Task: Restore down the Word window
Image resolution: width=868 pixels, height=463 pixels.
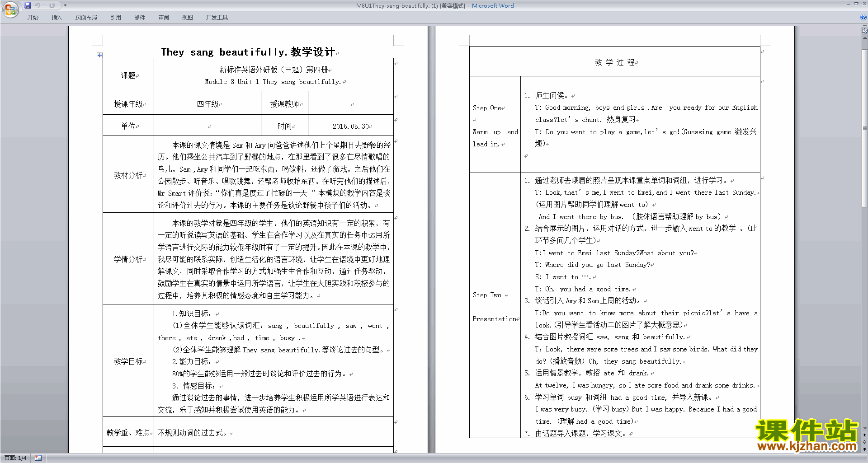Action: (856, 4)
